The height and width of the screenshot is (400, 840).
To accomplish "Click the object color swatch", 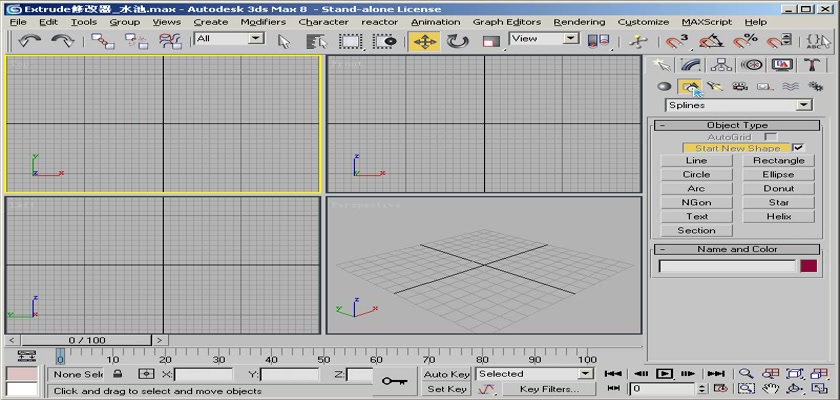I will pos(809,266).
